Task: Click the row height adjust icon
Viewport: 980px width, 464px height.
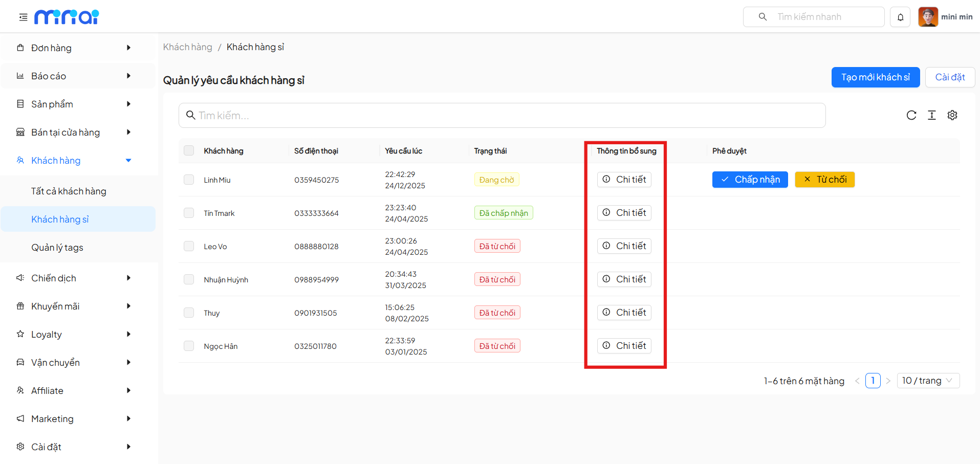Action: [931, 115]
